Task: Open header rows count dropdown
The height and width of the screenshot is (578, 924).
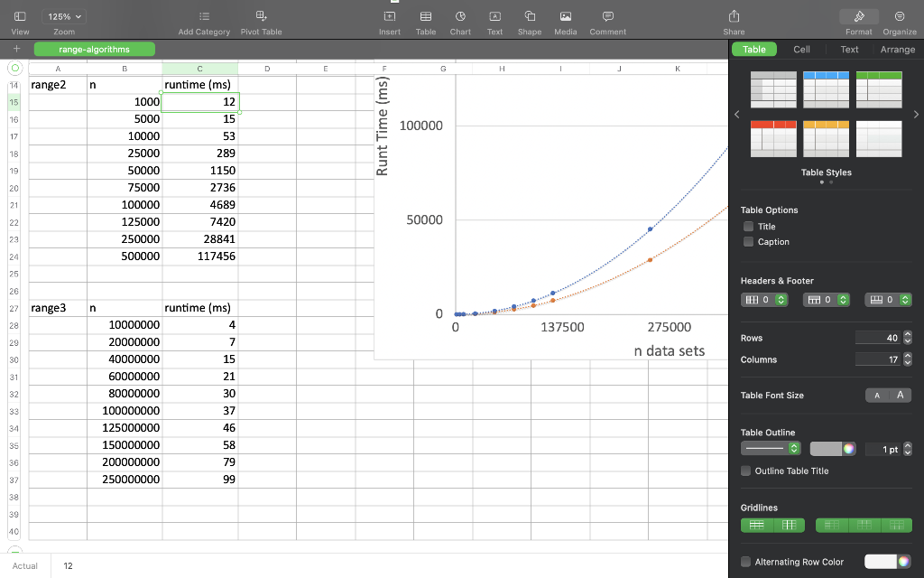Action: click(827, 300)
